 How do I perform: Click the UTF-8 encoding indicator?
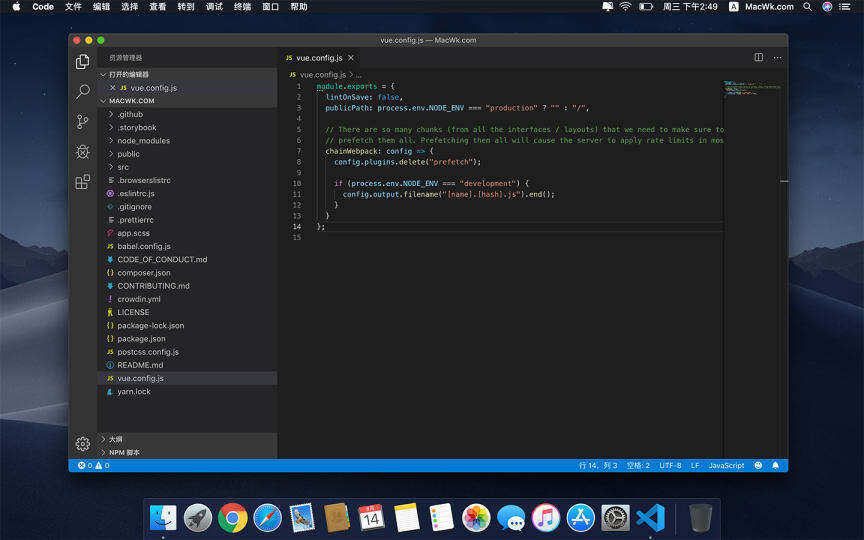click(670, 466)
